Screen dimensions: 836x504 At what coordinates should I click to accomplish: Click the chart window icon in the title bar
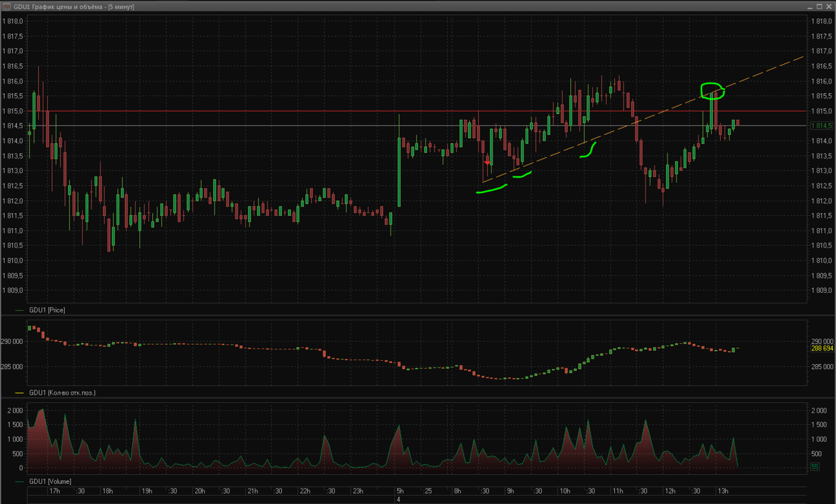[7, 6]
